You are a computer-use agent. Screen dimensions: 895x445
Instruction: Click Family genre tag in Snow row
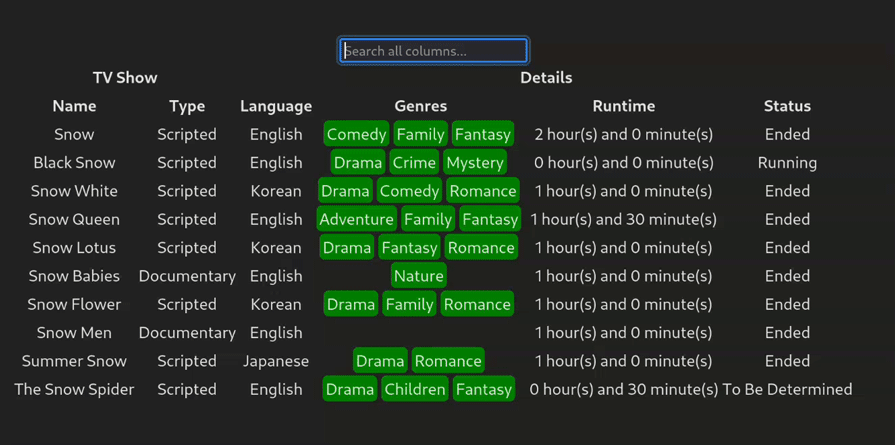(421, 135)
